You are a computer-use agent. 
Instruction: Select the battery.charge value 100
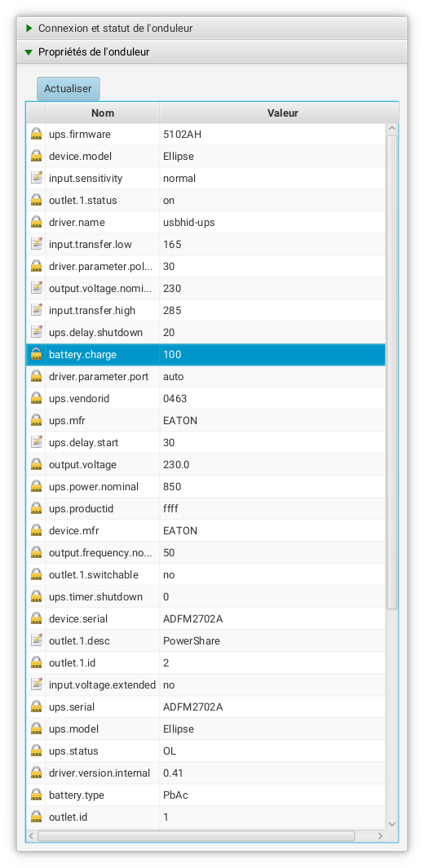point(172,354)
